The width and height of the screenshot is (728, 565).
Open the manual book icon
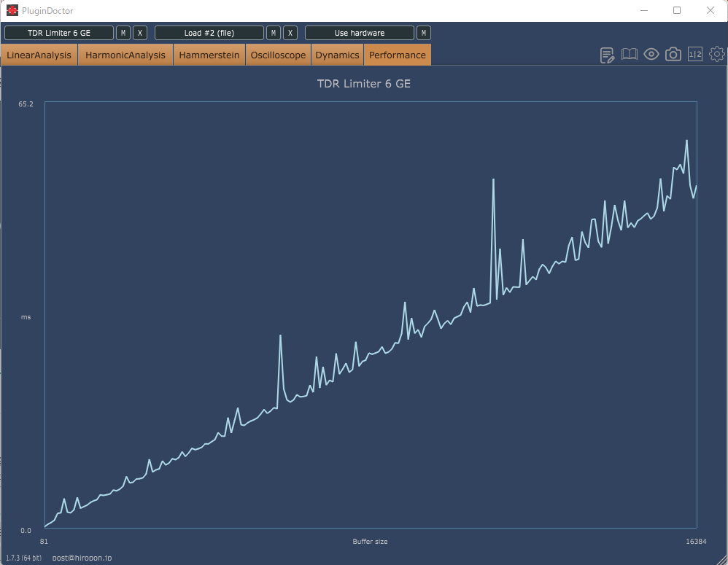[x=629, y=54]
